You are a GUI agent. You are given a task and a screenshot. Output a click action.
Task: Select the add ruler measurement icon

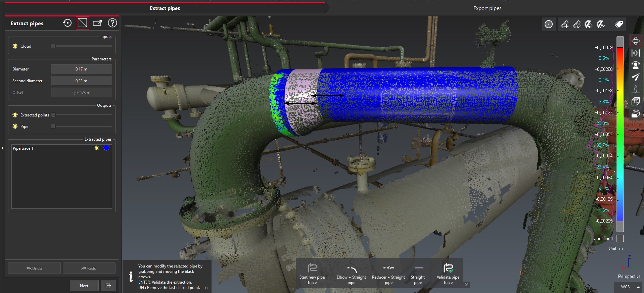click(x=564, y=24)
